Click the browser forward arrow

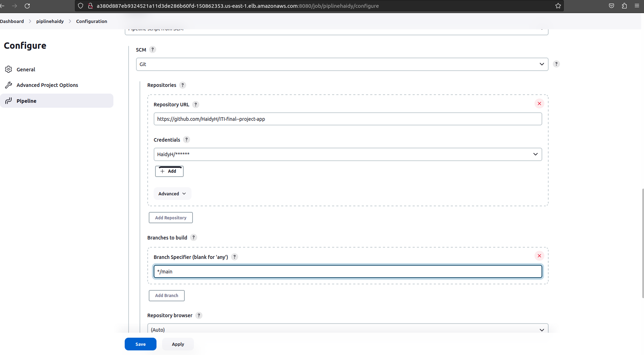click(14, 6)
